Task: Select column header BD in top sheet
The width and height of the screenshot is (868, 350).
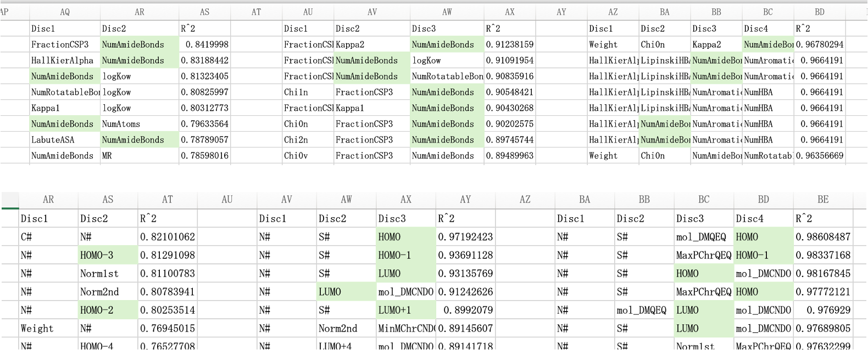Action: (819, 12)
